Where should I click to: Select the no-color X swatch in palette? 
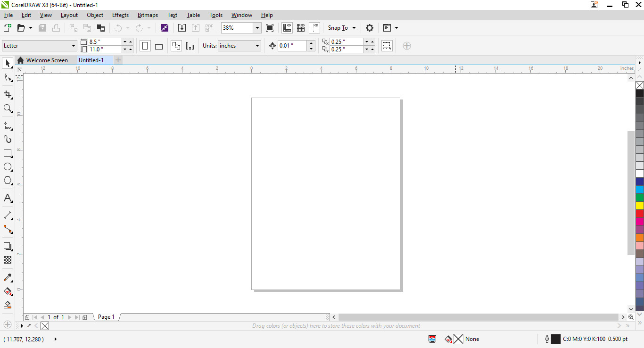tap(640, 85)
